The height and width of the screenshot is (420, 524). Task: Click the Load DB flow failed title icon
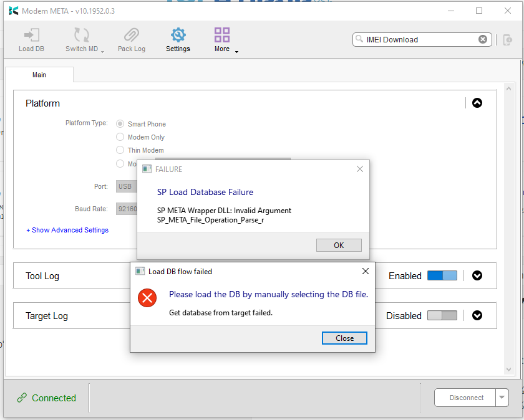click(x=140, y=271)
